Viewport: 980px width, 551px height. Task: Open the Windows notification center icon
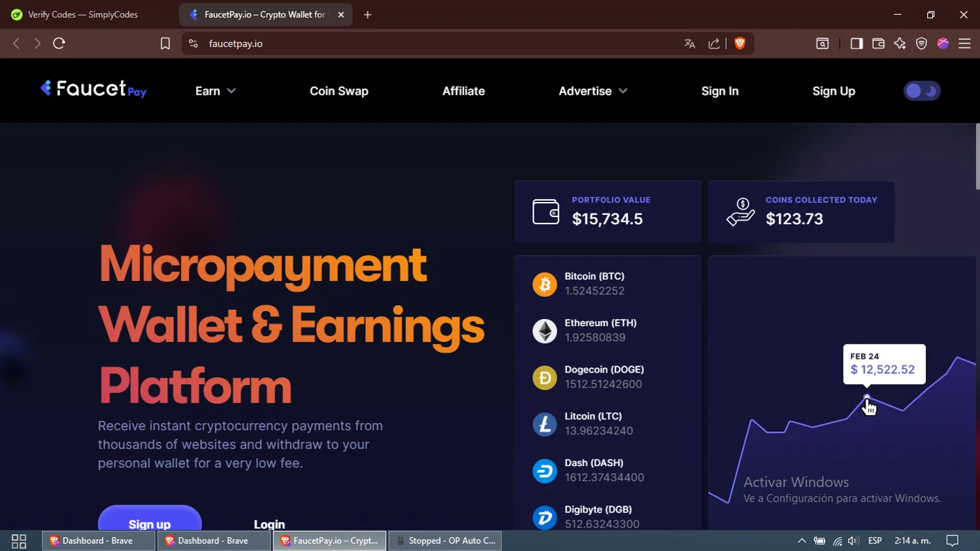pos(953,541)
